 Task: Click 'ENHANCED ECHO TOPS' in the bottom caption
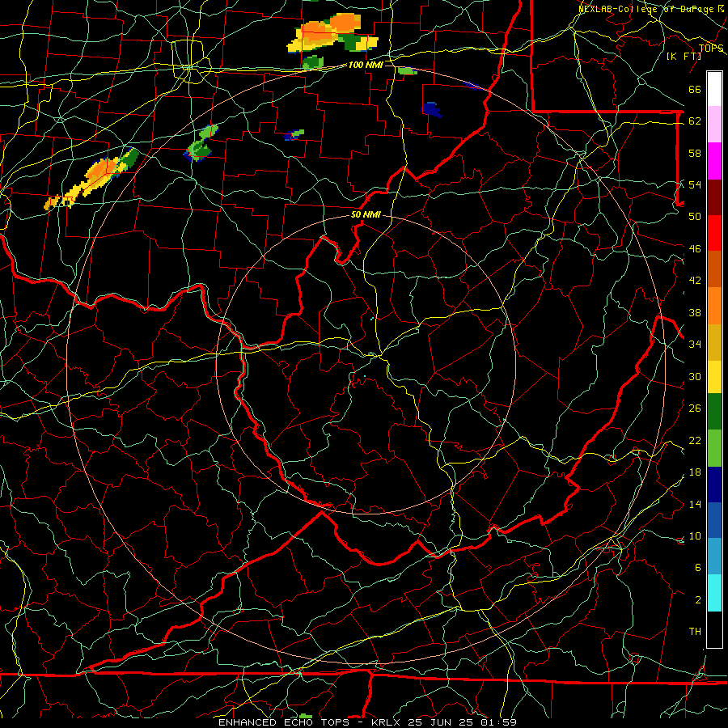[x=283, y=722]
